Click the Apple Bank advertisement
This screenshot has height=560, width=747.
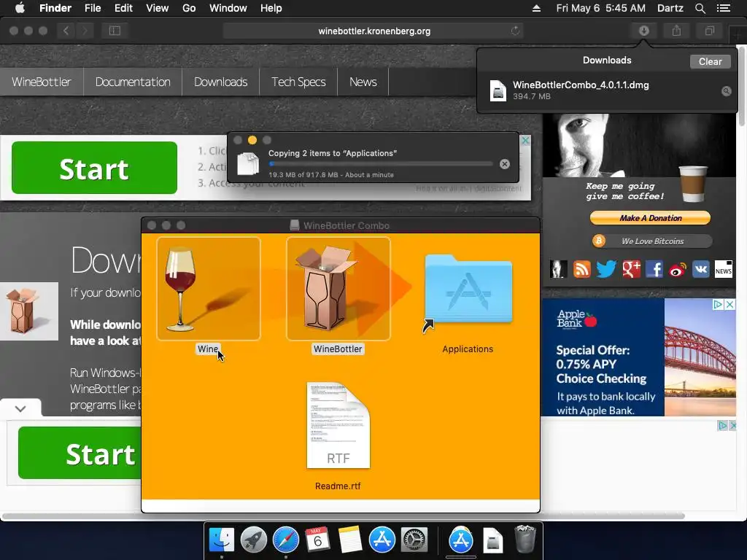click(x=638, y=357)
